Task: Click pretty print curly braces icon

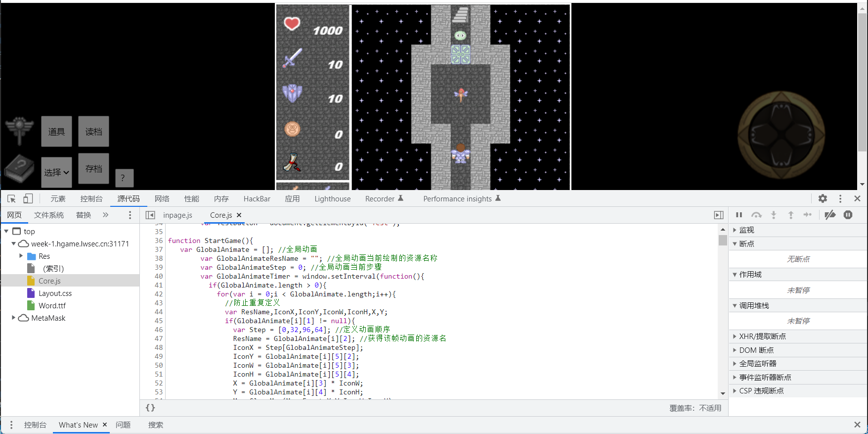Action: pos(150,408)
